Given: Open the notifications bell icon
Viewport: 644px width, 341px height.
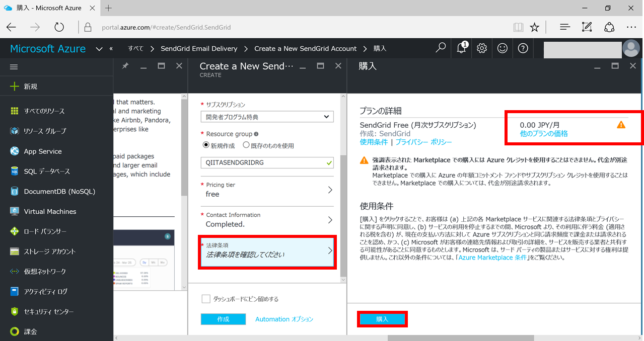Looking at the screenshot, I should tap(462, 48).
